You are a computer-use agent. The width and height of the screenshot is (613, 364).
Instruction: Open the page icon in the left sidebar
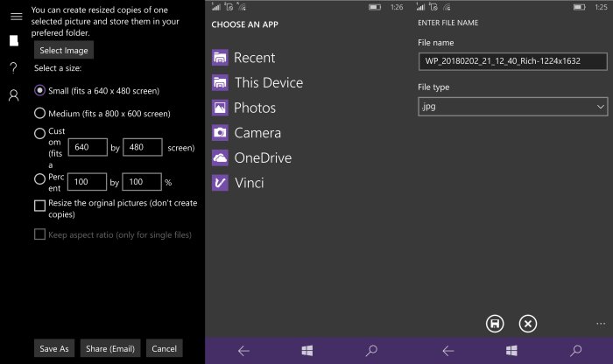pyautogui.click(x=14, y=40)
